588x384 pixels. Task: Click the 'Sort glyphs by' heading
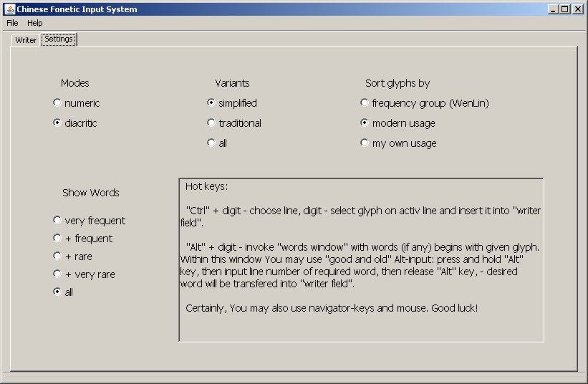pos(397,83)
